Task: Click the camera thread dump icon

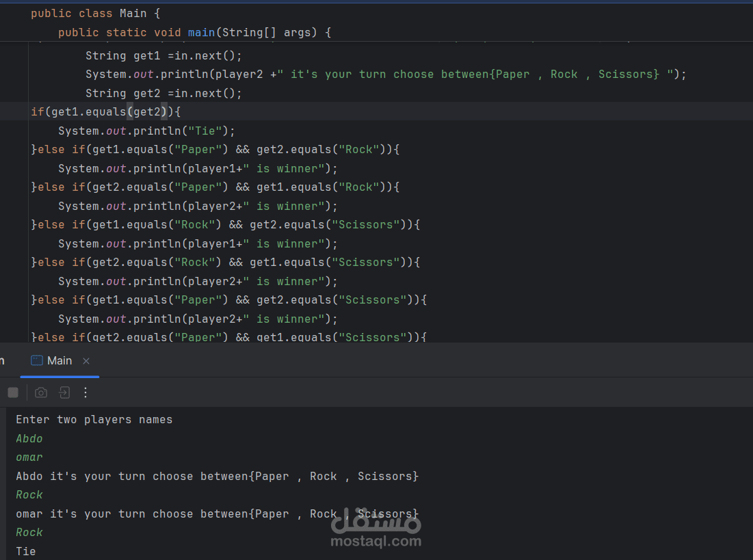Action: point(41,392)
